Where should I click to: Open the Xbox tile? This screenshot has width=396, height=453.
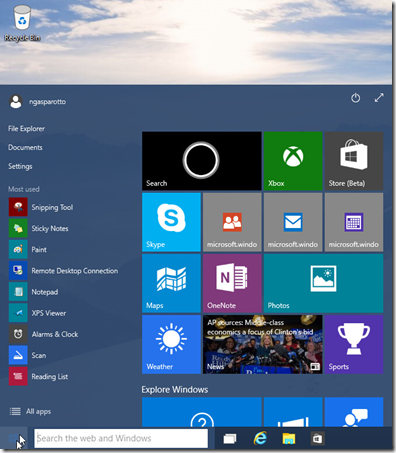point(293,161)
